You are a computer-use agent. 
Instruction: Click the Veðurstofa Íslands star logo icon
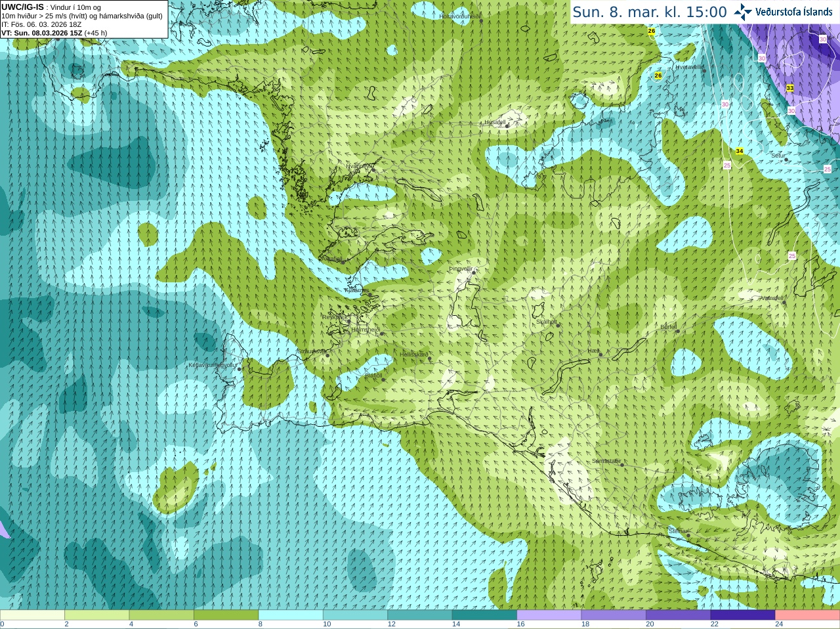click(x=743, y=11)
